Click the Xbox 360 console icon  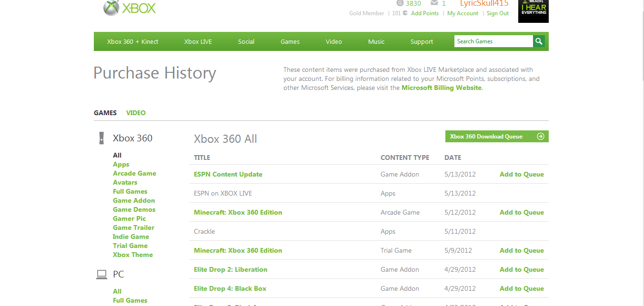[101, 138]
